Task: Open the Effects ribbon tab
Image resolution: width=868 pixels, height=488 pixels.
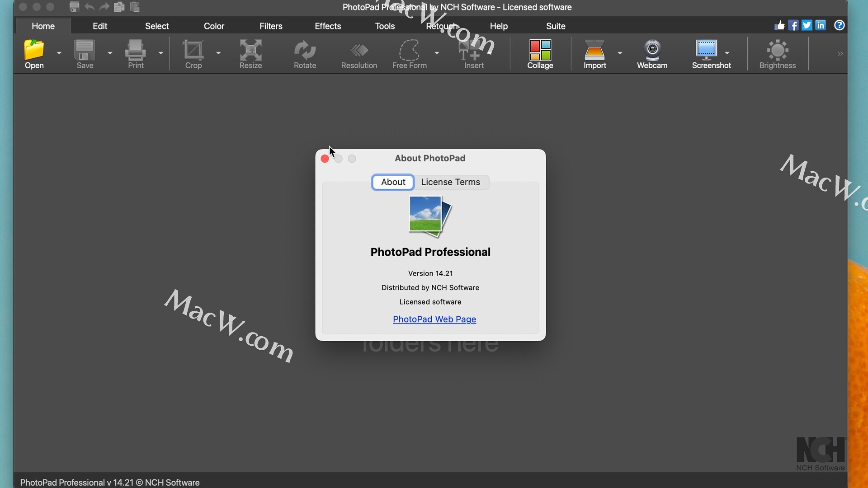Action: 328,26
